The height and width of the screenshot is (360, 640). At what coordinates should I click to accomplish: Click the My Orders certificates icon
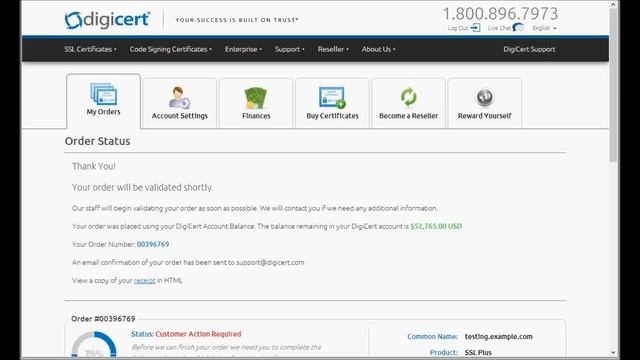[103, 94]
